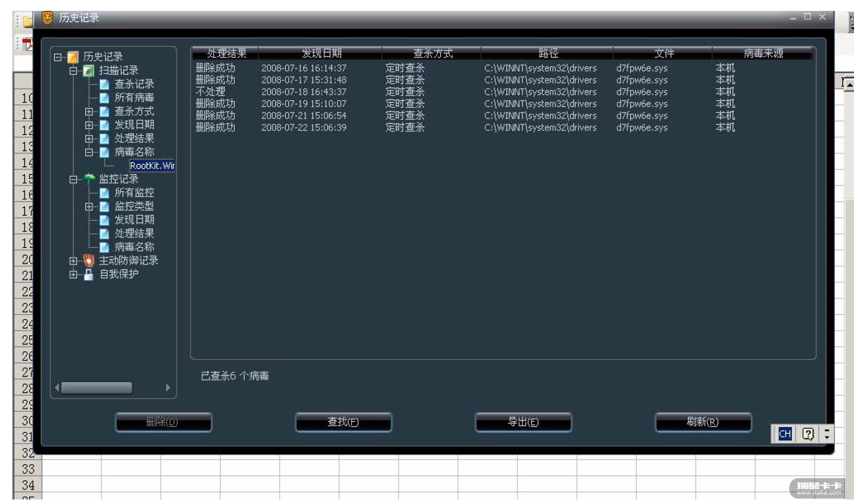Screen dimensions: 854x504
Task: Select 所有病毒 tree item
Action: pyautogui.click(x=134, y=98)
